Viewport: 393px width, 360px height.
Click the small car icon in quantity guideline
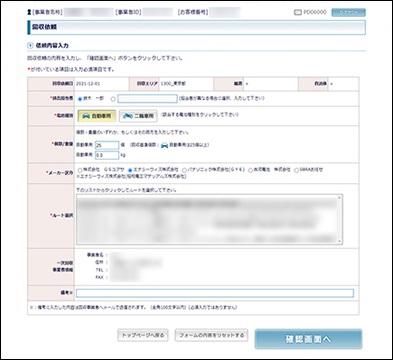point(164,145)
